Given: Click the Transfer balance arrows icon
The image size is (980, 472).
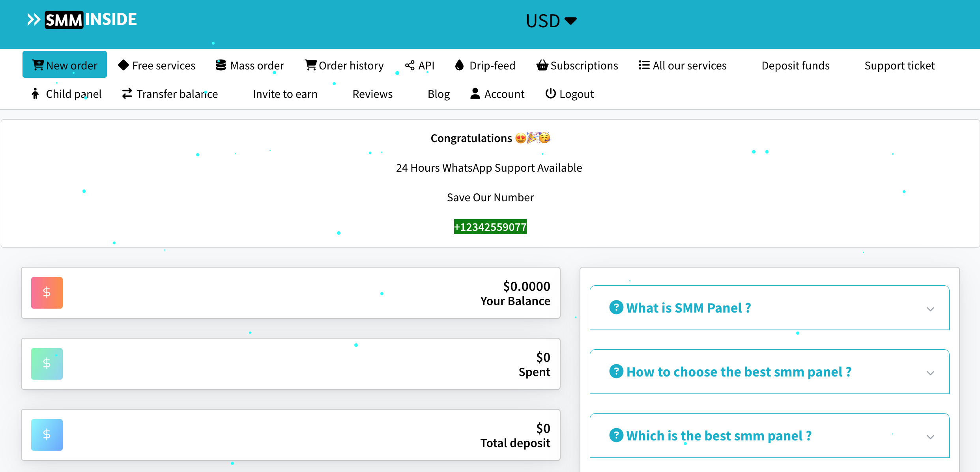Looking at the screenshot, I should tap(127, 94).
